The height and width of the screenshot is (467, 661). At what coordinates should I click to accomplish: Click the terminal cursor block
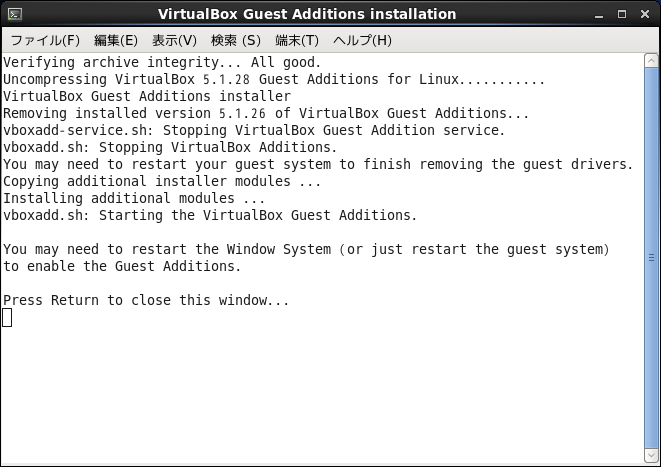point(7,317)
